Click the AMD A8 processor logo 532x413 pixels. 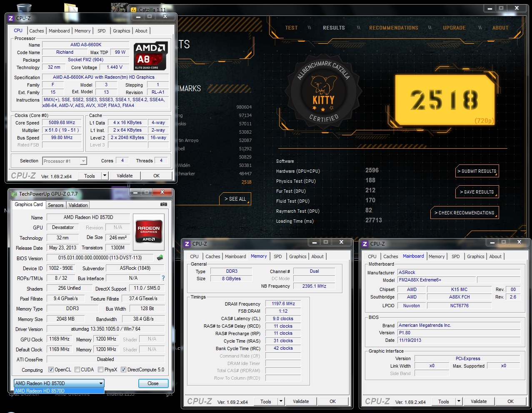coord(150,56)
